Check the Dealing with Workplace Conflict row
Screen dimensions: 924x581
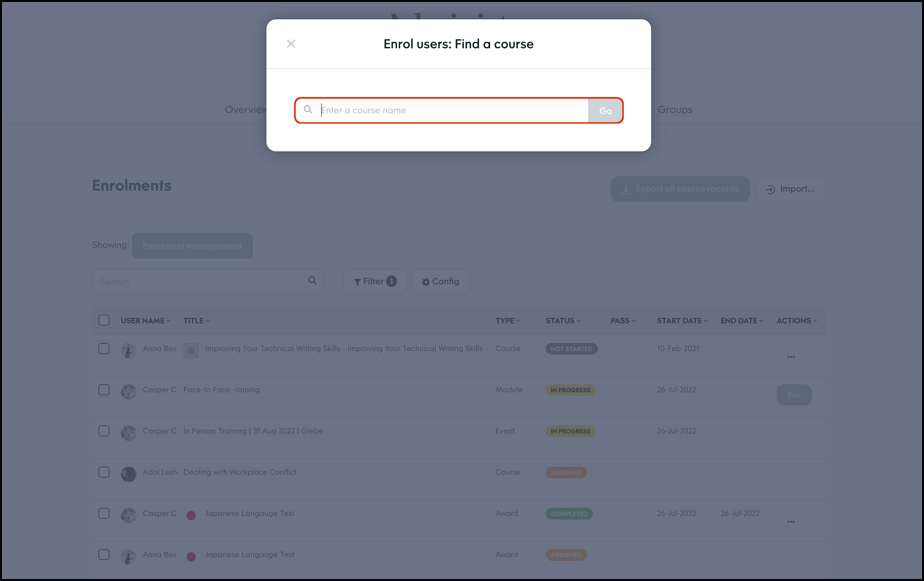click(104, 472)
